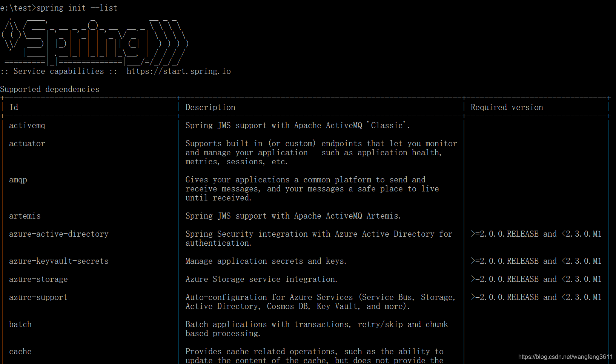Click the 'Supported dependencies' heading
The height and width of the screenshot is (364, 616).
tap(50, 89)
